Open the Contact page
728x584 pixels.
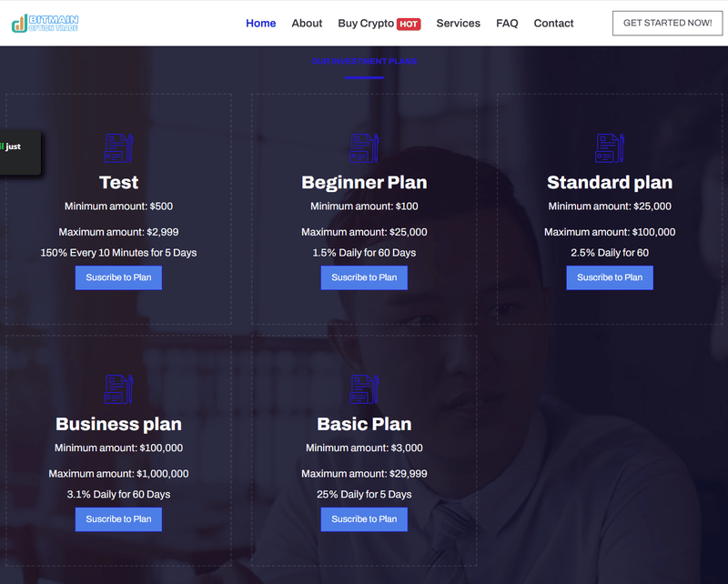pyautogui.click(x=553, y=24)
